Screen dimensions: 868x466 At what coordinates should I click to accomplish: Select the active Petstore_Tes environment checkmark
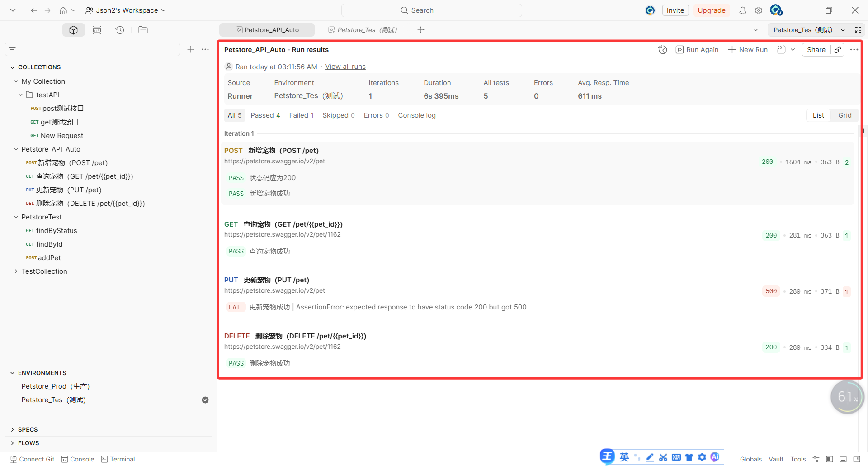click(x=205, y=400)
